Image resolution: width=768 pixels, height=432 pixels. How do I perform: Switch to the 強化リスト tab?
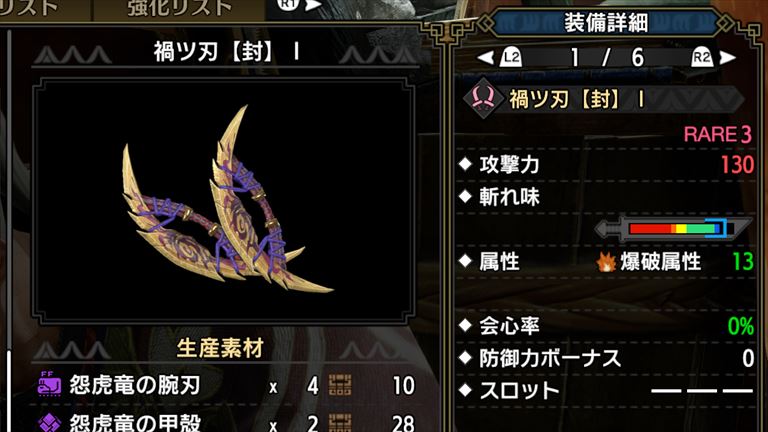click(x=179, y=8)
